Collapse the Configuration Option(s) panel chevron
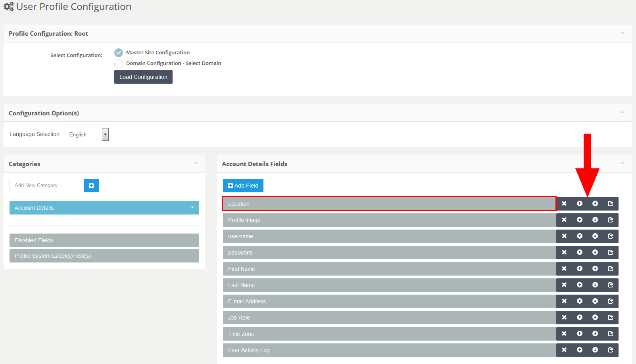The image size is (636, 364). coord(622,112)
